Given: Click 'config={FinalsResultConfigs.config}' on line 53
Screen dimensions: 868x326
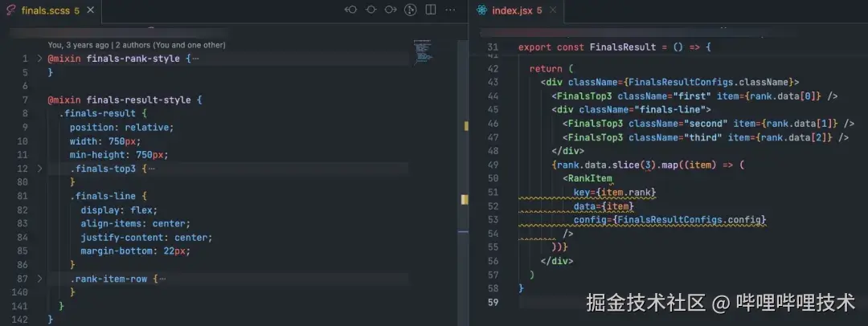Looking at the screenshot, I should click(669, 220).
